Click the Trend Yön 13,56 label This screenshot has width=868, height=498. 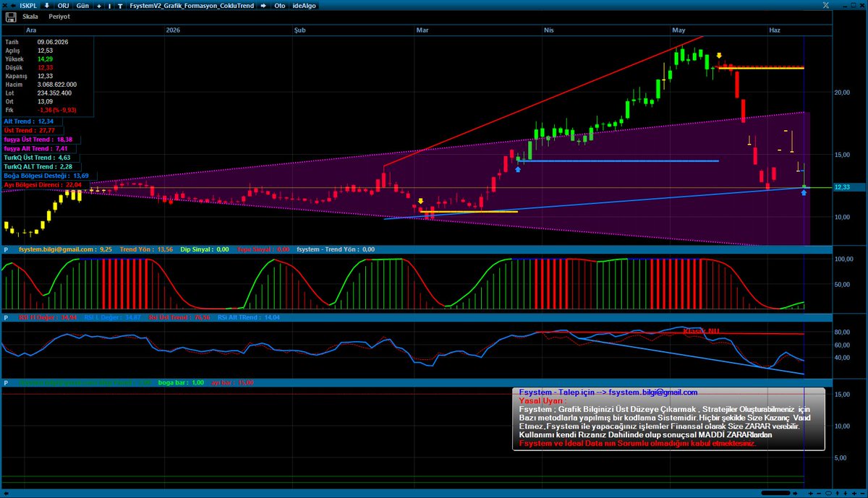(147, 249)
